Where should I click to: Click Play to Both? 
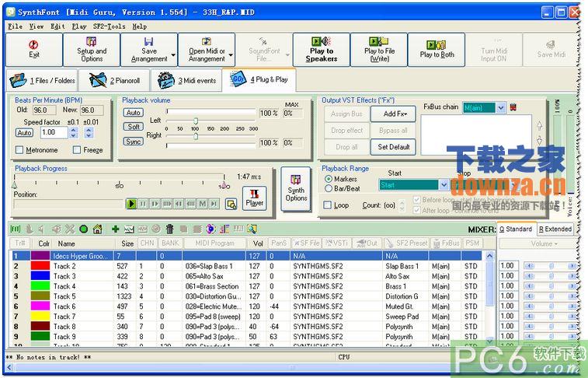pos(437,50)
